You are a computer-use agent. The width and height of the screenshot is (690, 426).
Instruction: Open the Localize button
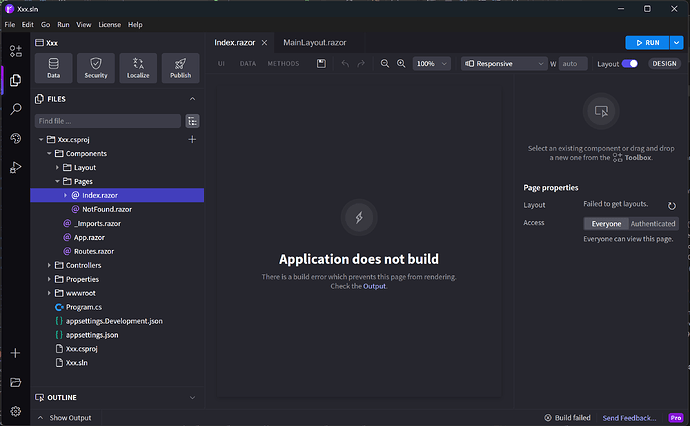tap(138, 68)
